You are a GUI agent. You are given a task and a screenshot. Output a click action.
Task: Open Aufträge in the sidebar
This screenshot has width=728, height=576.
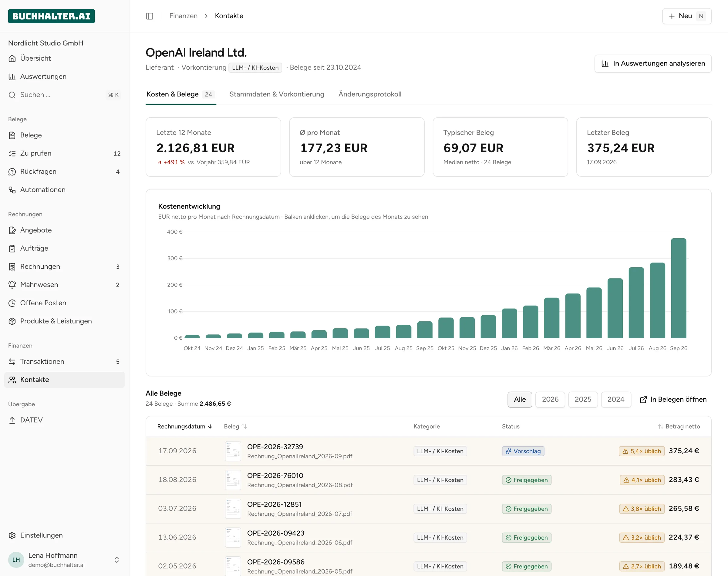pyautogui.click(x=64, y=249)
